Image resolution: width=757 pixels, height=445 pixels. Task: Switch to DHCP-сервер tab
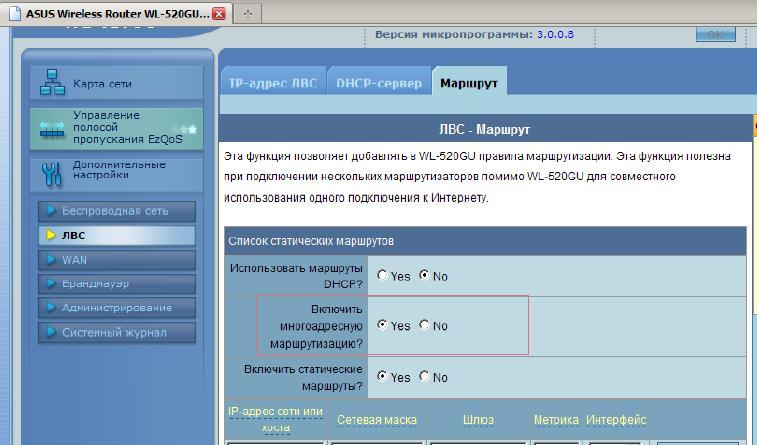tap(379, 82)
